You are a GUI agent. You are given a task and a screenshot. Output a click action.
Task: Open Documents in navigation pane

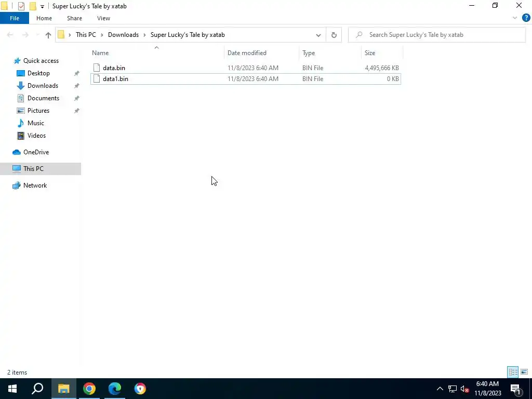43,98
